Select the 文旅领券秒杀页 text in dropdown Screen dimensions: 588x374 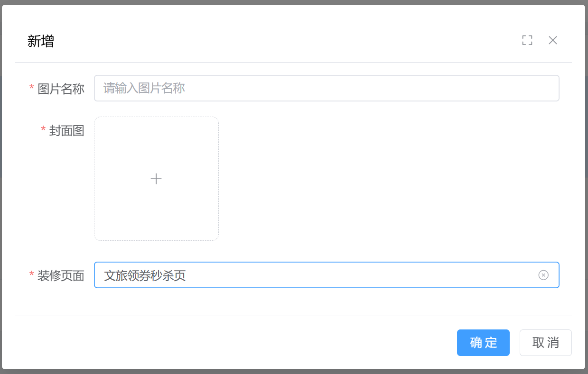pos(145,275)
